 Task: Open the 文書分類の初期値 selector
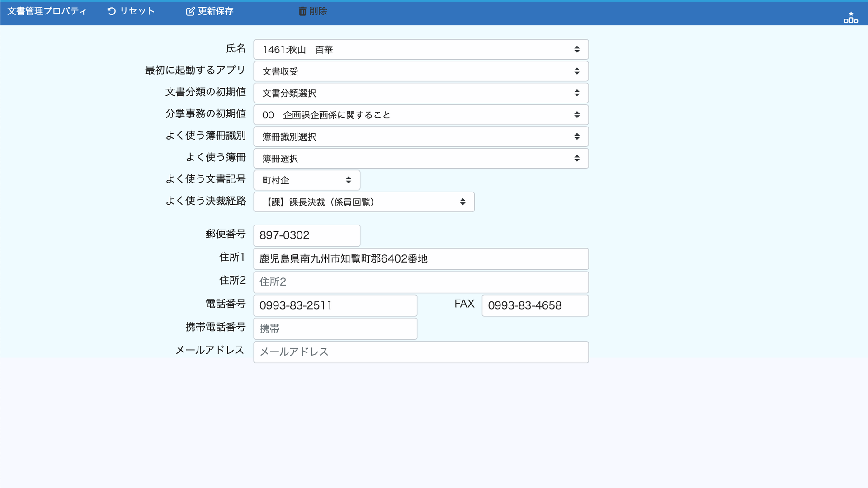pos(420,93)
